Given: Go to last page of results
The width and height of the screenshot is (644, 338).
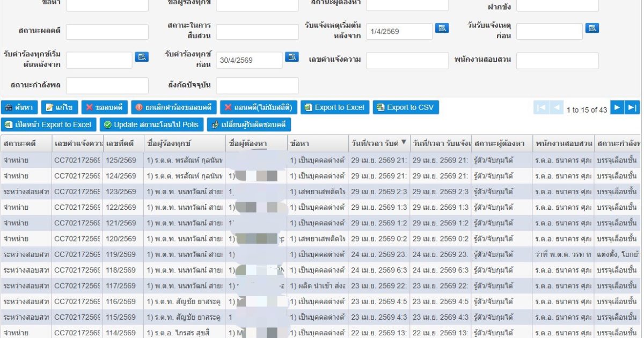Looking at the screenshot, I should (632, 107).
